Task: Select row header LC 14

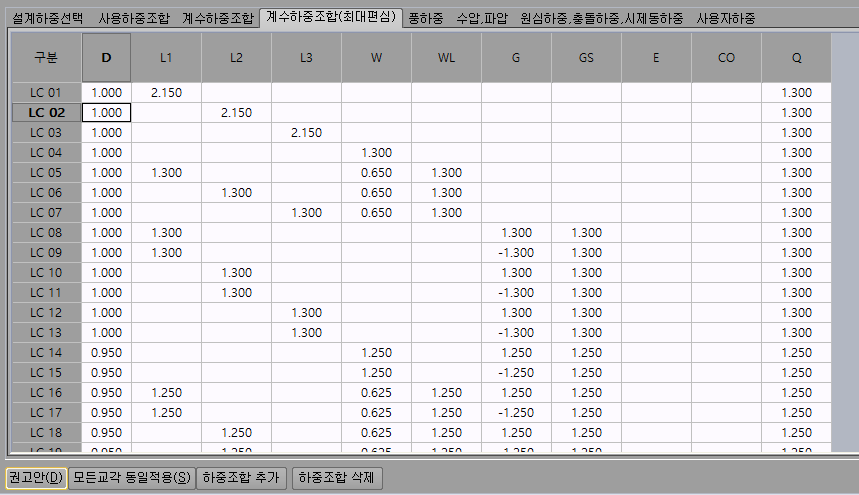Action: [47, 353]
